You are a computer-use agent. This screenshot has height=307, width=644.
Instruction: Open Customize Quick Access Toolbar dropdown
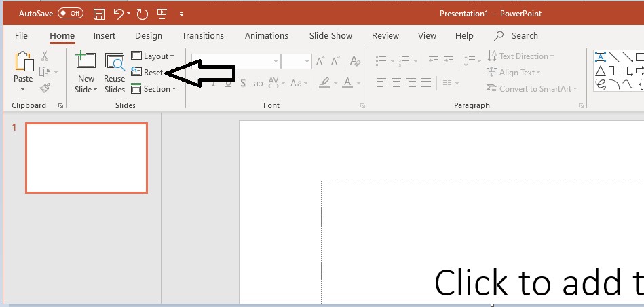click(x=182, y=14)
